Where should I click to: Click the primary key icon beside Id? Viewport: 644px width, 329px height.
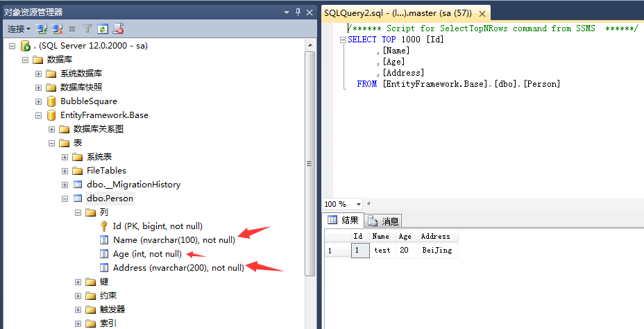point(104,226)
